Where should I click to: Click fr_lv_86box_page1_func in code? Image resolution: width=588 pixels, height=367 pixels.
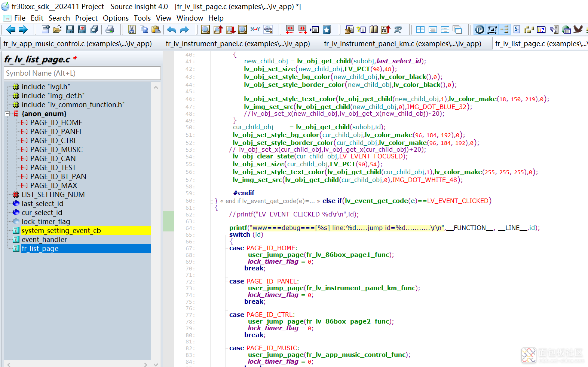click(348, 255)
